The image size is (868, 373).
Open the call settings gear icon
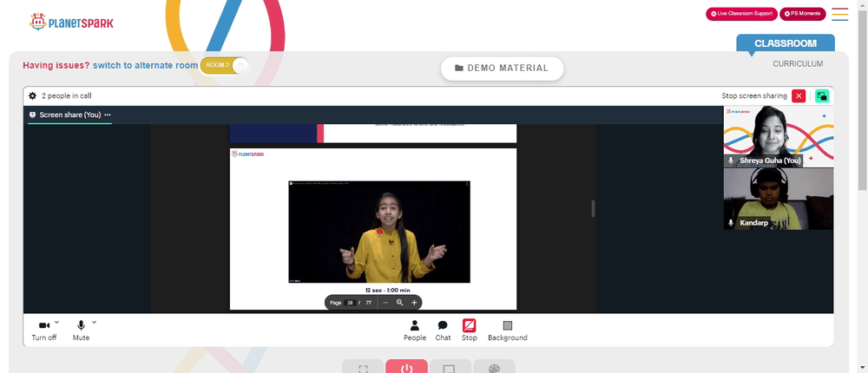(33, 95)
